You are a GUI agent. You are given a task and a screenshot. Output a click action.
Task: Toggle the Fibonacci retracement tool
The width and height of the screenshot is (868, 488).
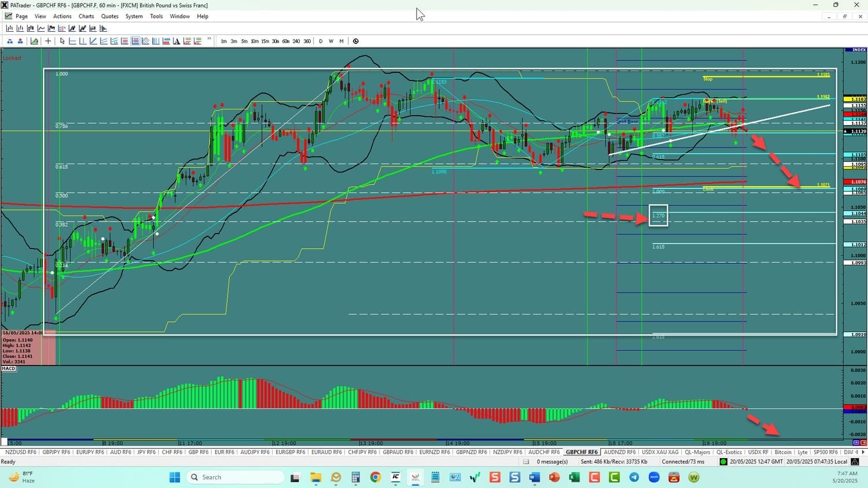click(x=135, y=41)
